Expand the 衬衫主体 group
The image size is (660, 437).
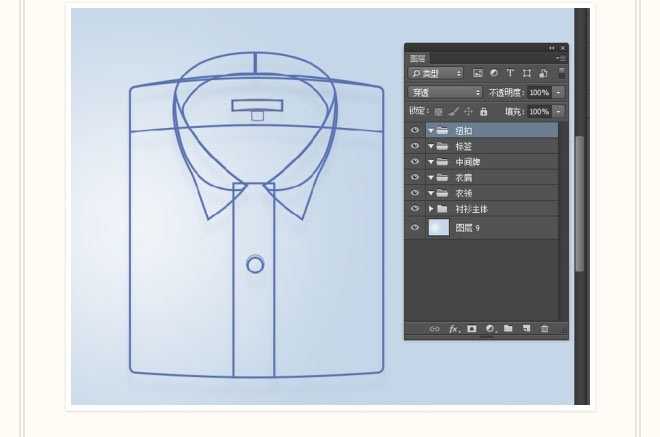(x=431, y=209)
